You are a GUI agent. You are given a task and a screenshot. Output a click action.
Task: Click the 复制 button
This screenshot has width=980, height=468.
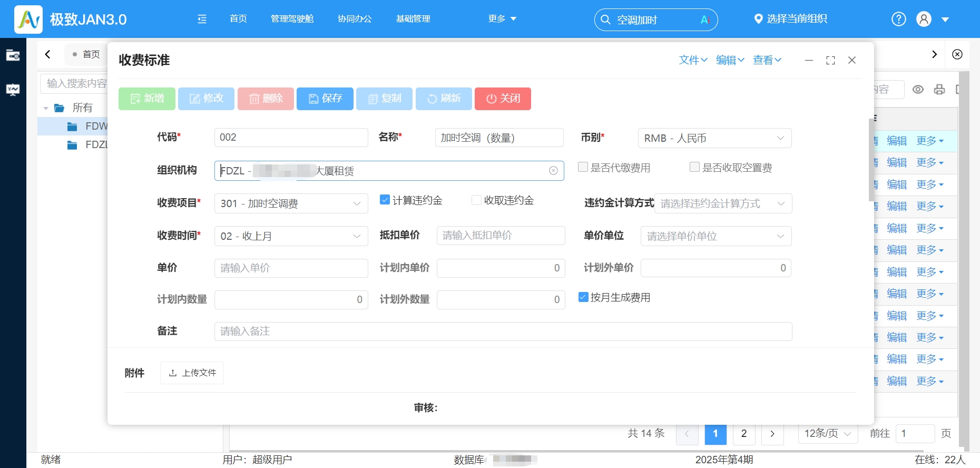tap(384, 99)
